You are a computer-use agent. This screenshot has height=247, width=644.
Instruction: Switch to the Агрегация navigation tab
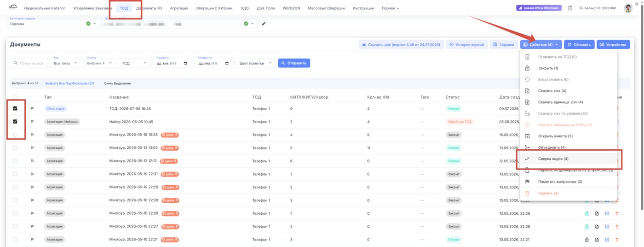coord(179,8)
